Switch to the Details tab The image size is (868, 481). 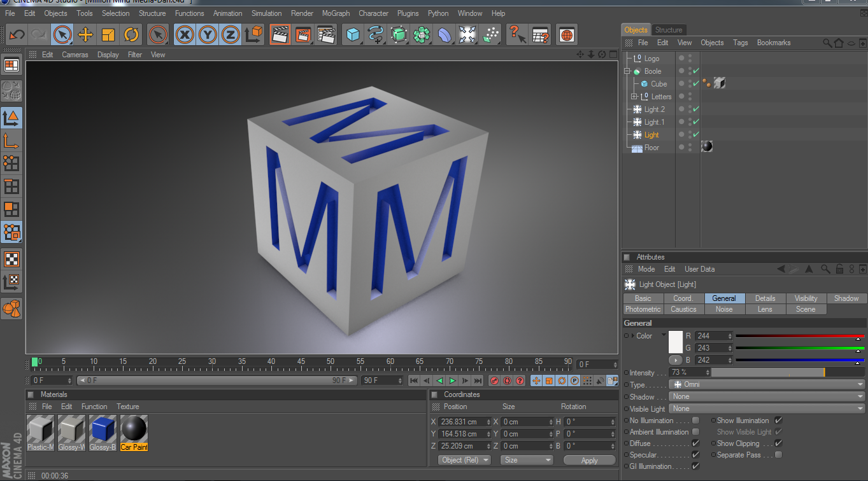[x=765, y=298]
